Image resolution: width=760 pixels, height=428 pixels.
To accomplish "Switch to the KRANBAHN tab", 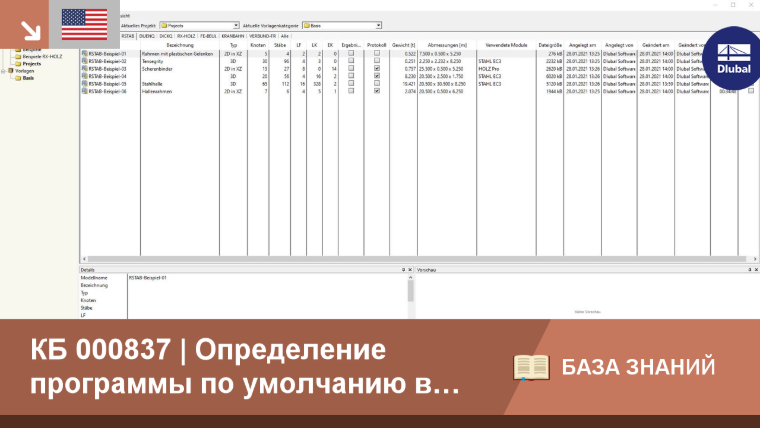I will tap(233, 36).
